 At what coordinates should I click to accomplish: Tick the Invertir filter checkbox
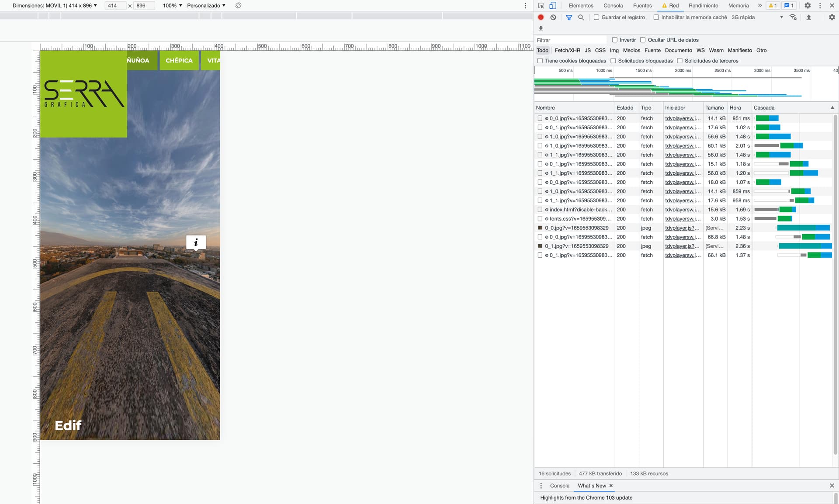point(615,40)
